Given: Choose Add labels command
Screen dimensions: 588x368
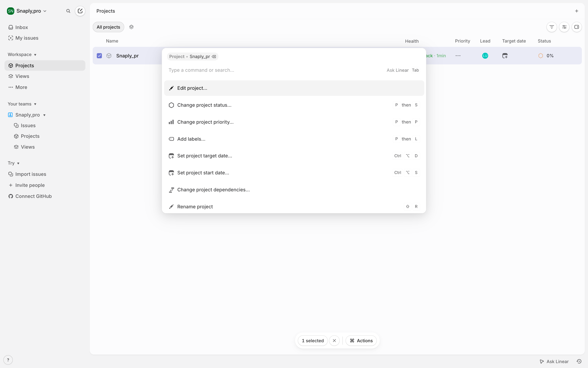Looking at the screenshot, I should tap(294, 139).
